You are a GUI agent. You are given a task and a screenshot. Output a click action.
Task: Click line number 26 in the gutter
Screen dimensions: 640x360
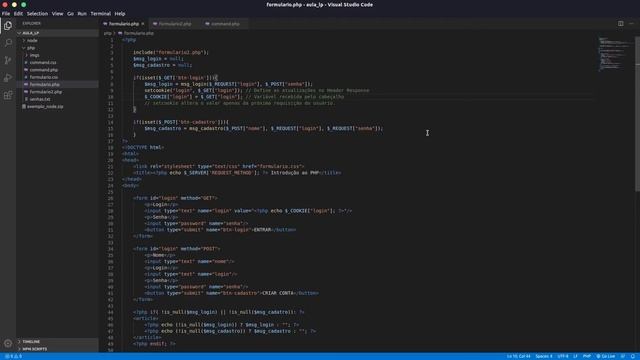click(110, 198)
